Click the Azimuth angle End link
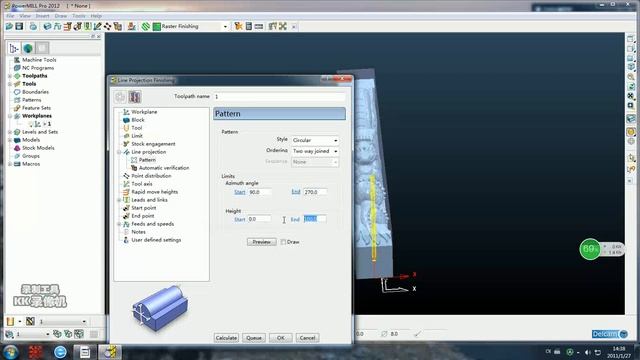The image size is (640, 360). tap(296, 191)
